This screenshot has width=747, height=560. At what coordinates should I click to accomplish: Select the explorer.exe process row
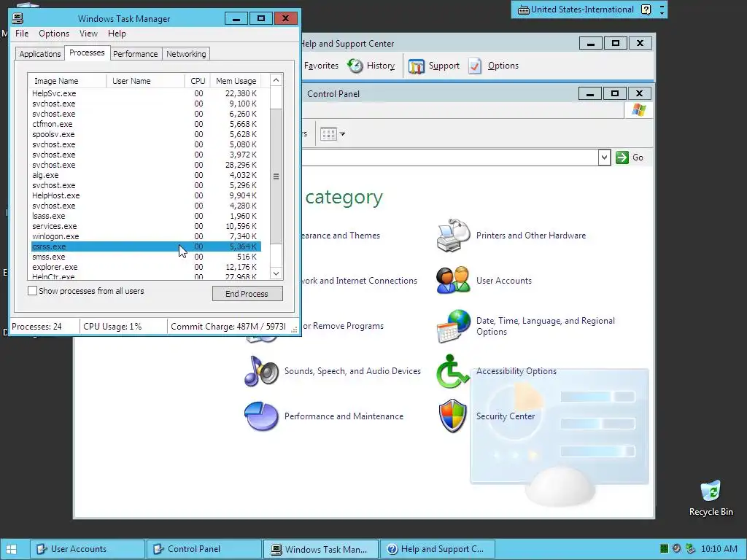point(146,267)
